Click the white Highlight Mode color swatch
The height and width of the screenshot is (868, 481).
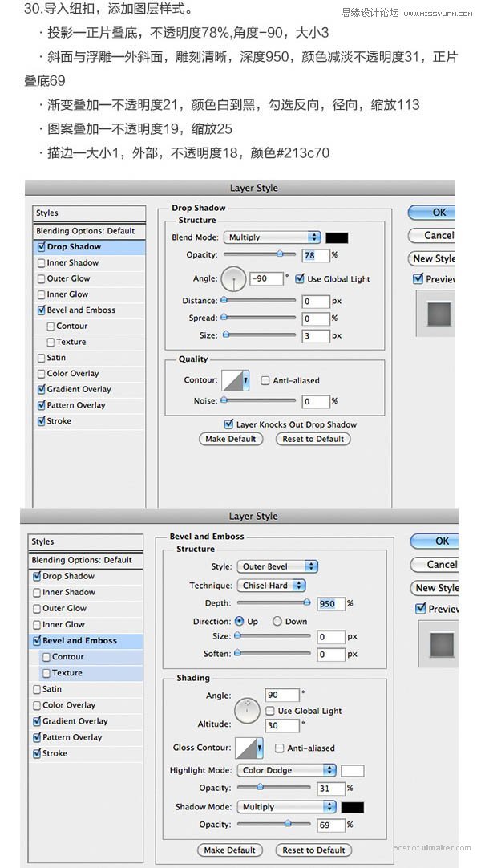click(353, 771)
